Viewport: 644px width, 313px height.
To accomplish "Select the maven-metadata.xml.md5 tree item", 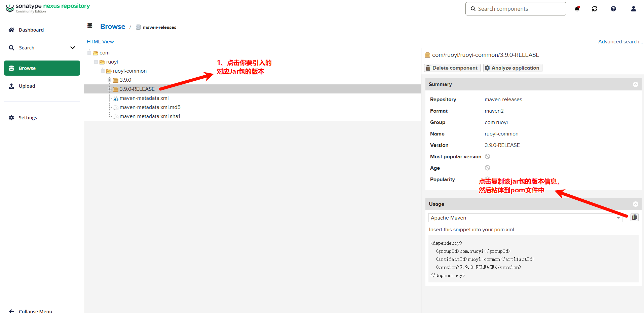I will point(150,107).
